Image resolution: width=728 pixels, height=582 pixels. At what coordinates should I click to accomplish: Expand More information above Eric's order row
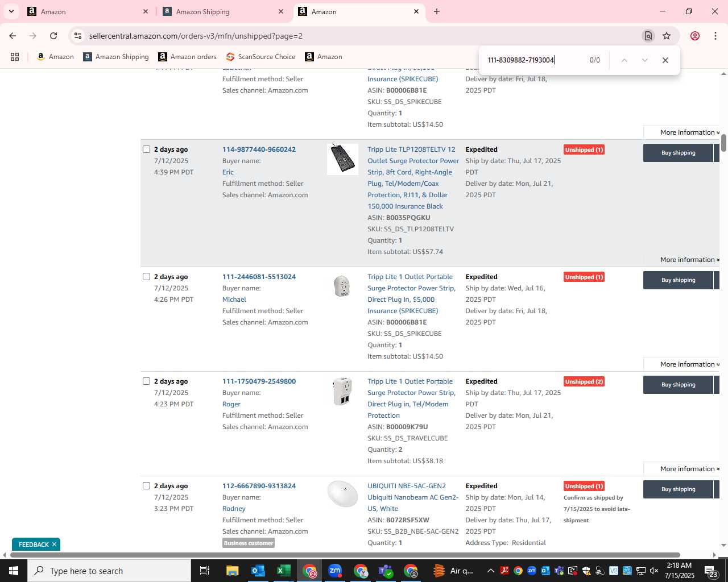(x=689, y=132)
